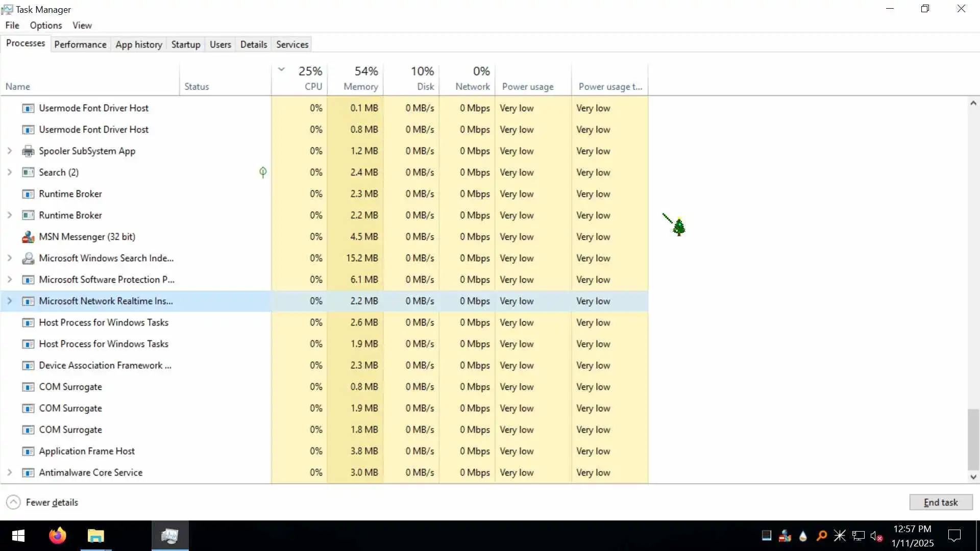Viewport: 980px width, 551px height.
Task: Click the muted volume tray icon
Action: click(876, 536)
